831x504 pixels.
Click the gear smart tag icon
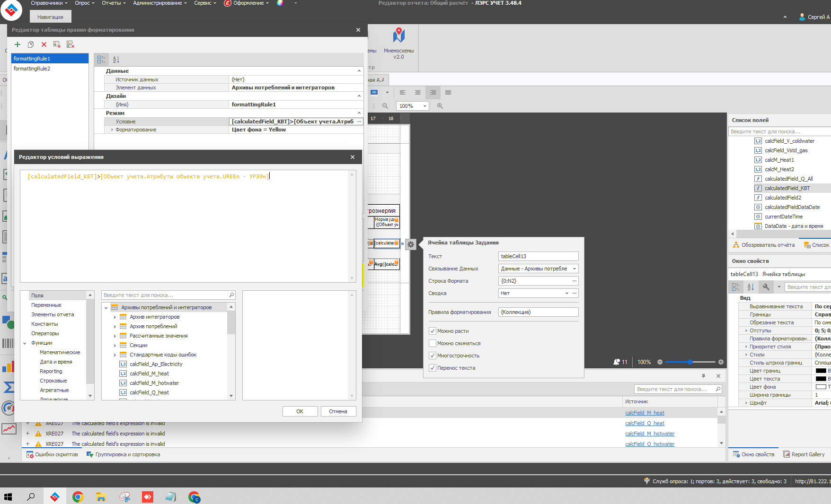411,244
